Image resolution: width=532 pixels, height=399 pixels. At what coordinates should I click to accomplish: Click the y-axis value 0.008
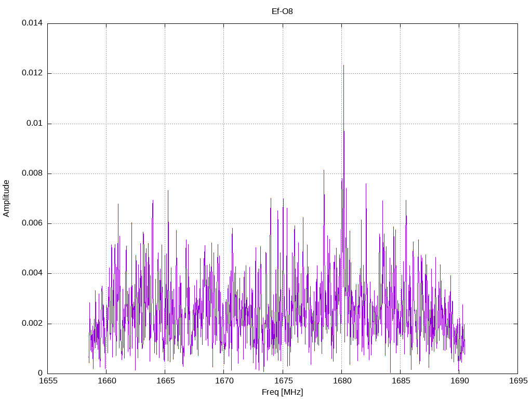click(32, 174)
